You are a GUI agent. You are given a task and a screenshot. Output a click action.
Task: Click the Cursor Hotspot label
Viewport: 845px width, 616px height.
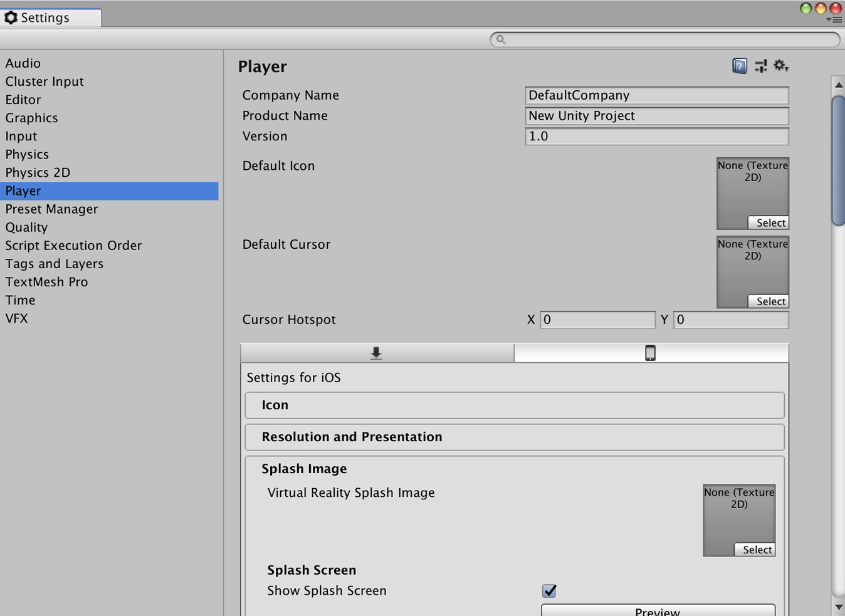coord(289,320)
